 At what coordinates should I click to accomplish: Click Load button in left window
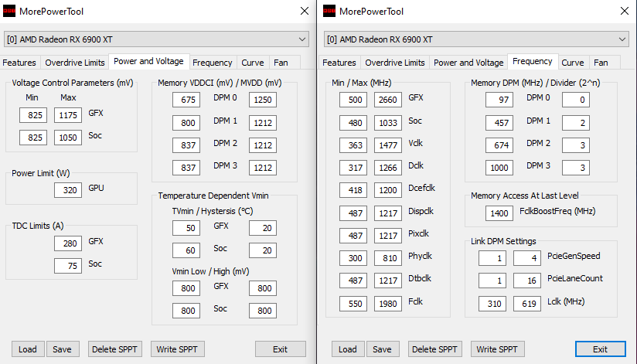coord(28,349)
